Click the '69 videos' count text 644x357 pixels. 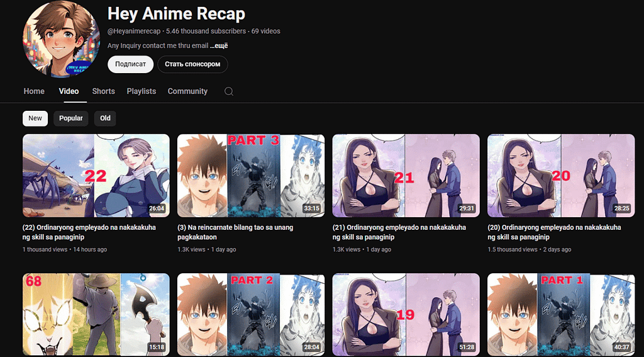pos(266,31)
